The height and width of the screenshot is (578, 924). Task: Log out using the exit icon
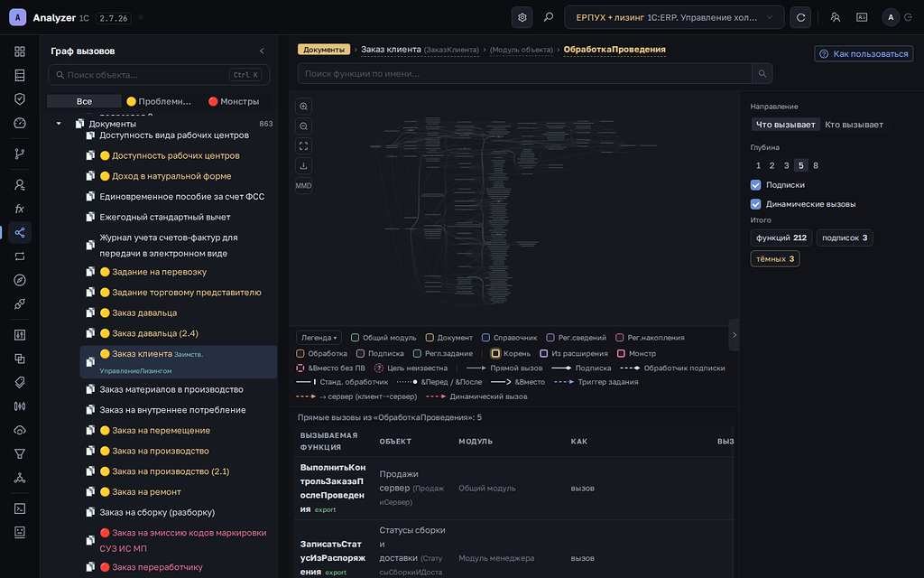[909, 18]
